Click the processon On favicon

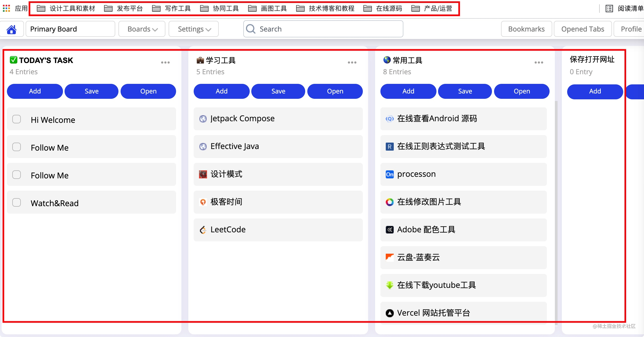pos(389,174)
